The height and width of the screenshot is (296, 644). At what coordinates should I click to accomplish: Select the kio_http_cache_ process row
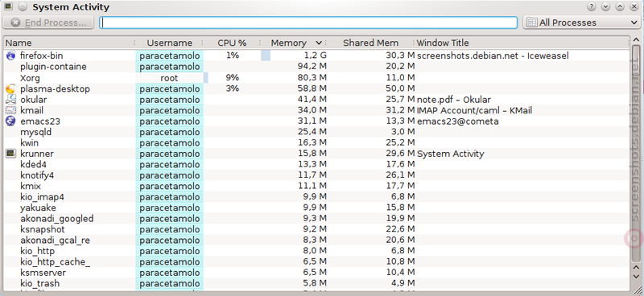316,262
